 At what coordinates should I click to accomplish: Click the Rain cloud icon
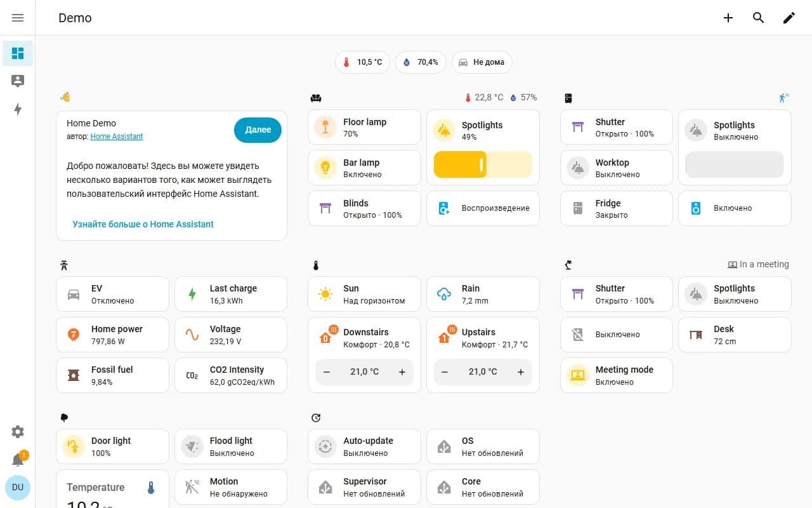(444, 294)
